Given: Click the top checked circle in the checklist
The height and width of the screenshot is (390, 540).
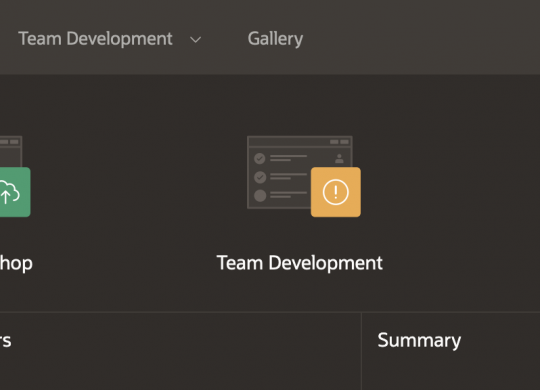Looking at the screenshot, I should pos(260,158).
